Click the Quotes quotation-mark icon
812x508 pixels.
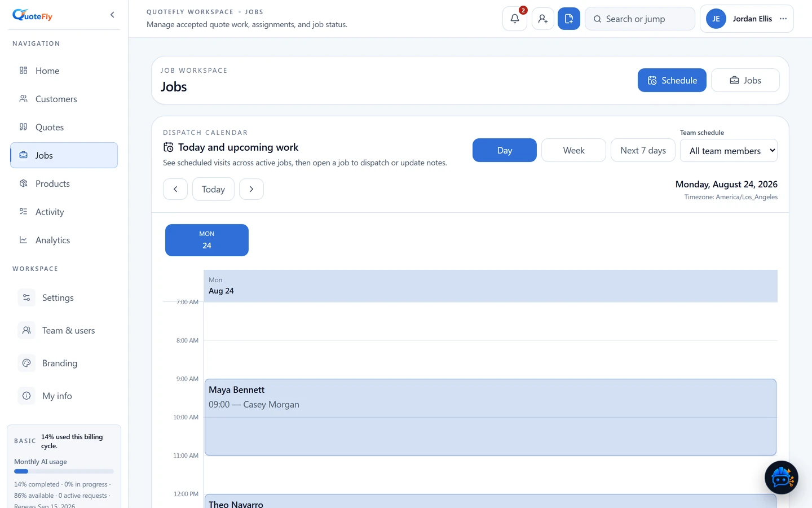pos(23,127)
